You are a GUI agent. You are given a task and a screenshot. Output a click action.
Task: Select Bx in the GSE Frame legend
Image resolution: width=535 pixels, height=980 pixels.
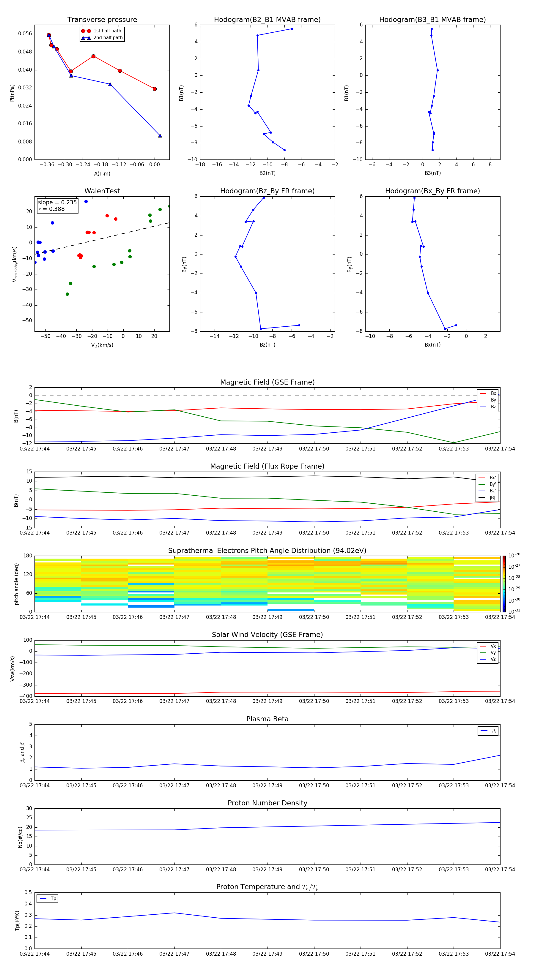pos(488,393)
